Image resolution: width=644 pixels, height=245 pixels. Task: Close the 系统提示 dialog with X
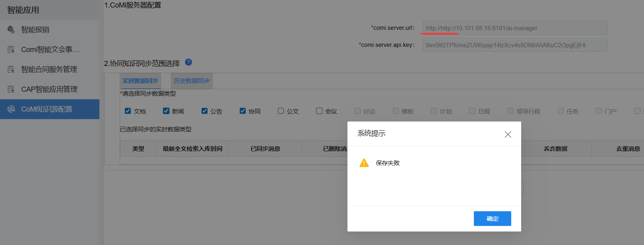click(508, 135)
